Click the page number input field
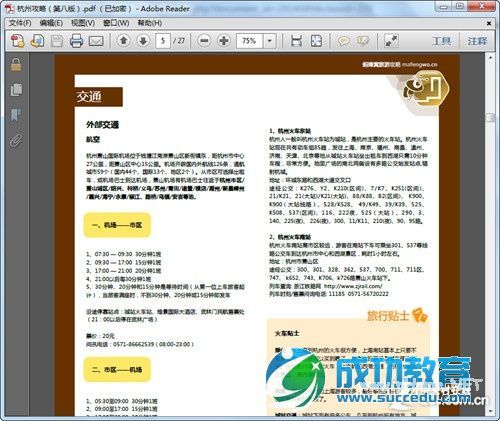The image size is (500, 421). pyautogui.click(x=163, y=41)
